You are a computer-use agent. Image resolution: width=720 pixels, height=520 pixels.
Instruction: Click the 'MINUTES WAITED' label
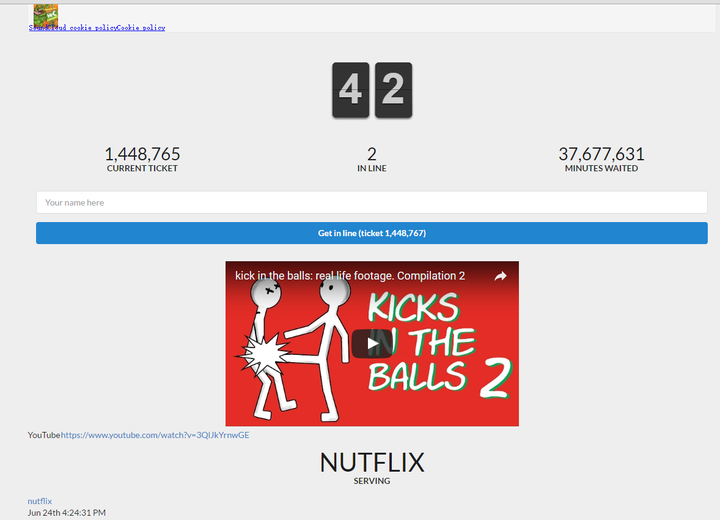point(602,169)
